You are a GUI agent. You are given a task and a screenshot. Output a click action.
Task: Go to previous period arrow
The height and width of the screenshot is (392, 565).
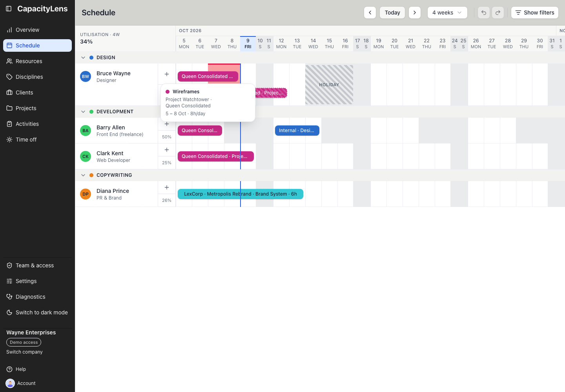370,13
